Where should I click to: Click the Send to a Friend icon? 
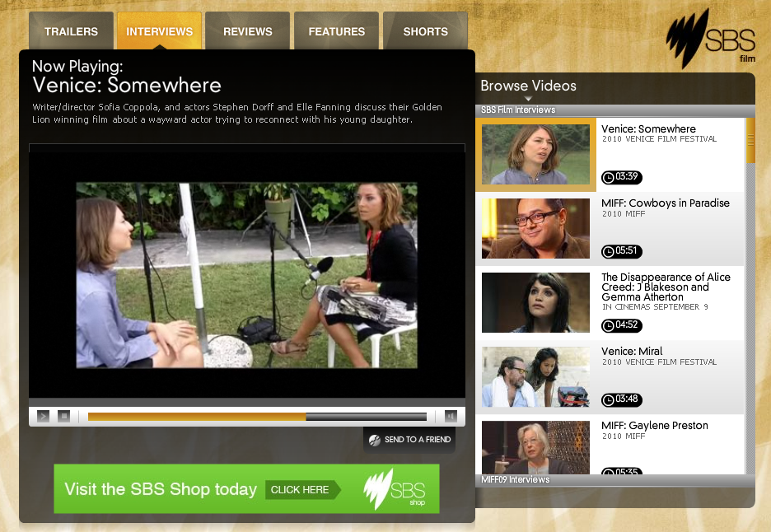375,440
